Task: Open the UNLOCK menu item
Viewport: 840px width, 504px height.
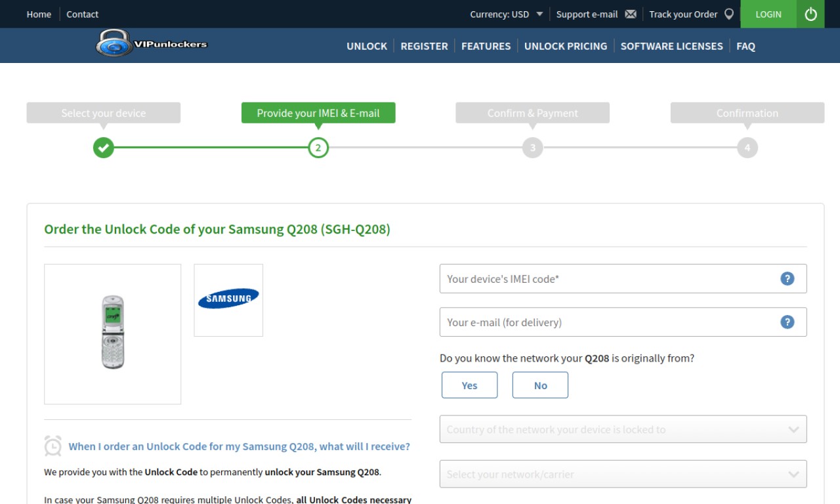Action: pos(367,46)
